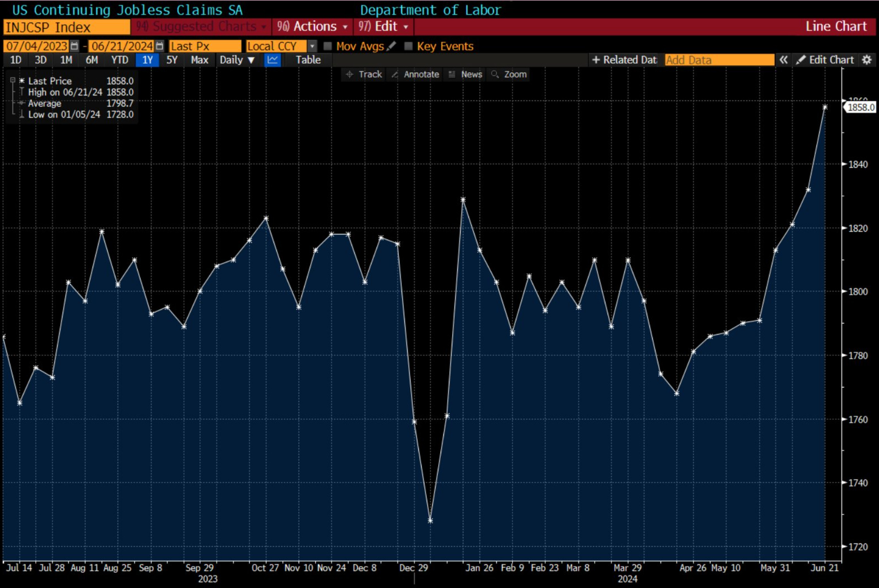Click the Edit Chart button
Screen dimensions: 879x588
825,60
